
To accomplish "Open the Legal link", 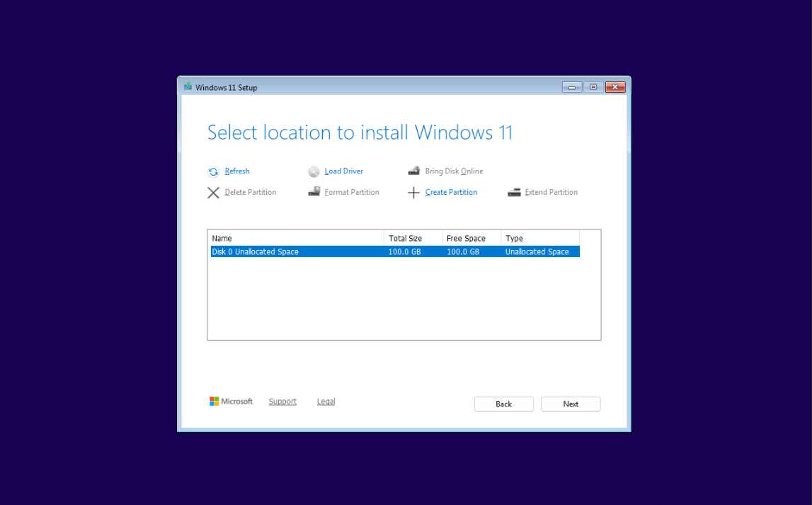I will pos(326,402).
